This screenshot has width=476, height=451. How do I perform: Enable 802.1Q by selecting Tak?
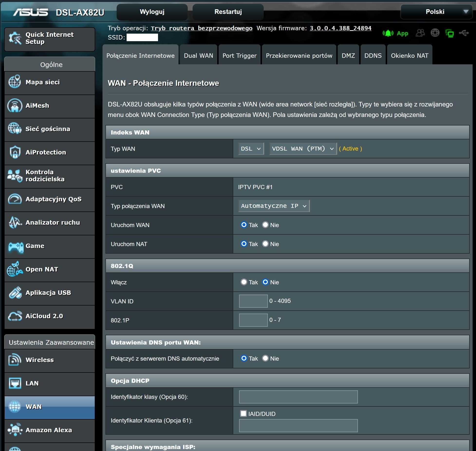click(244, 282)
